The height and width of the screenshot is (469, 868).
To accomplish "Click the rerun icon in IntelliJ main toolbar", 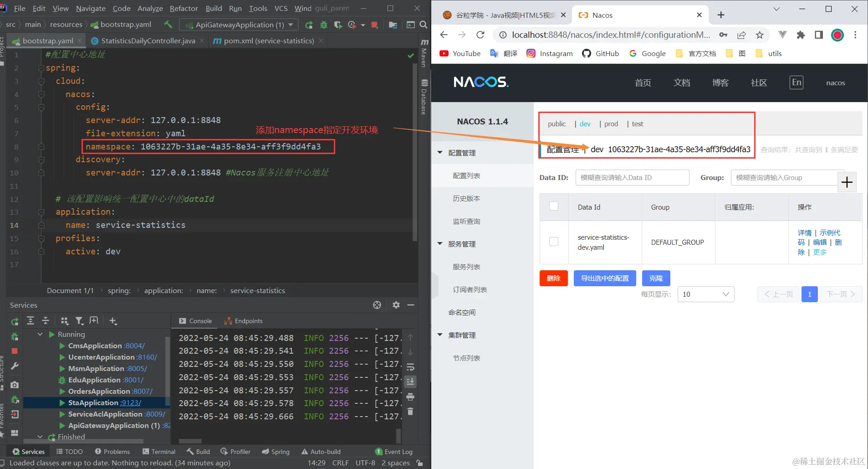I will (309, 25).
